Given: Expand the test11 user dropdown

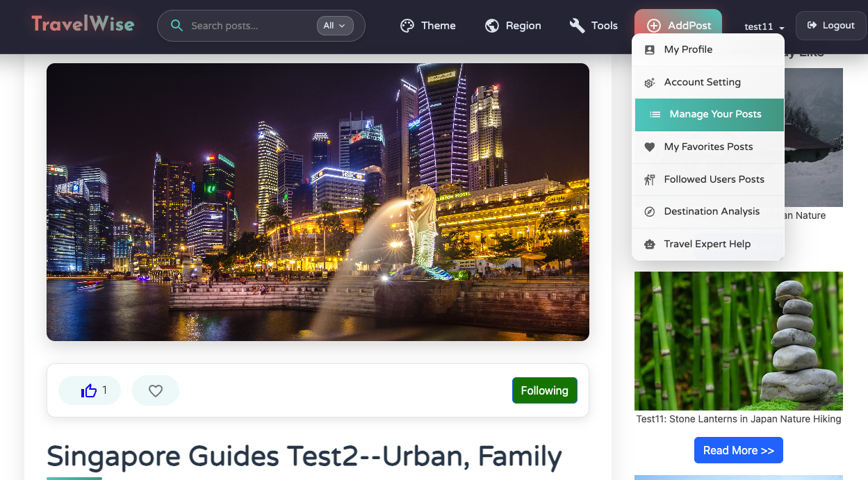Looking at the screenshot, I should 764,26.
